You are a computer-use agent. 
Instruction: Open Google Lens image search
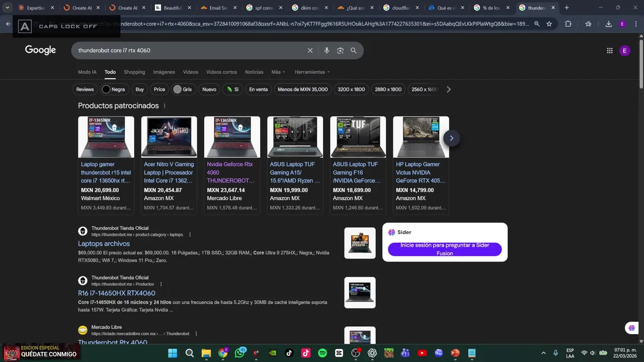pos(340,50)
